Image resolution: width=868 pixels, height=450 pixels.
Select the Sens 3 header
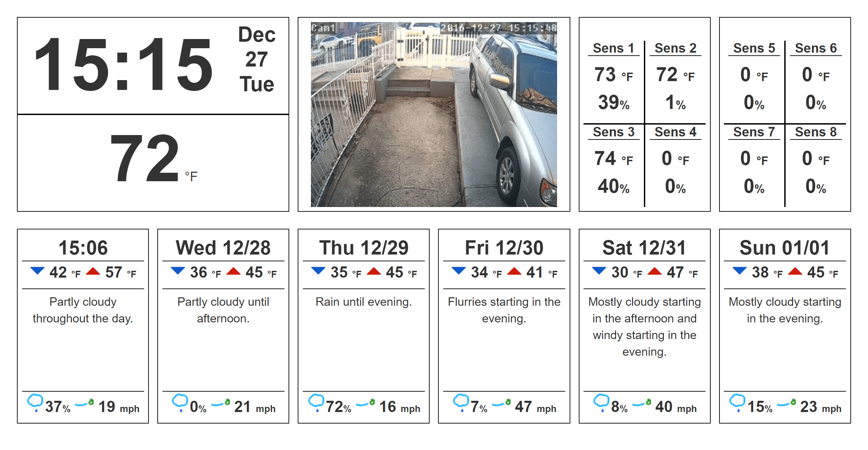pyautogui.click(x=613, y=132)
